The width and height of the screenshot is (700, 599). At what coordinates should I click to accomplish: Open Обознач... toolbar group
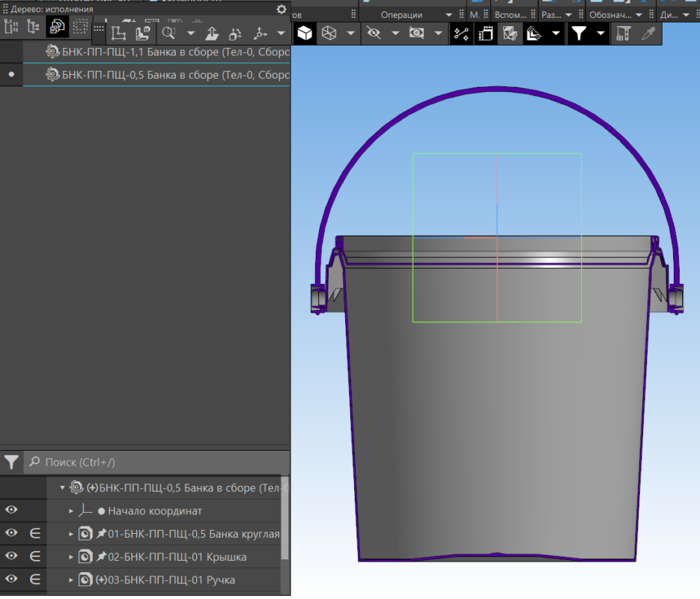pos(615,15)
